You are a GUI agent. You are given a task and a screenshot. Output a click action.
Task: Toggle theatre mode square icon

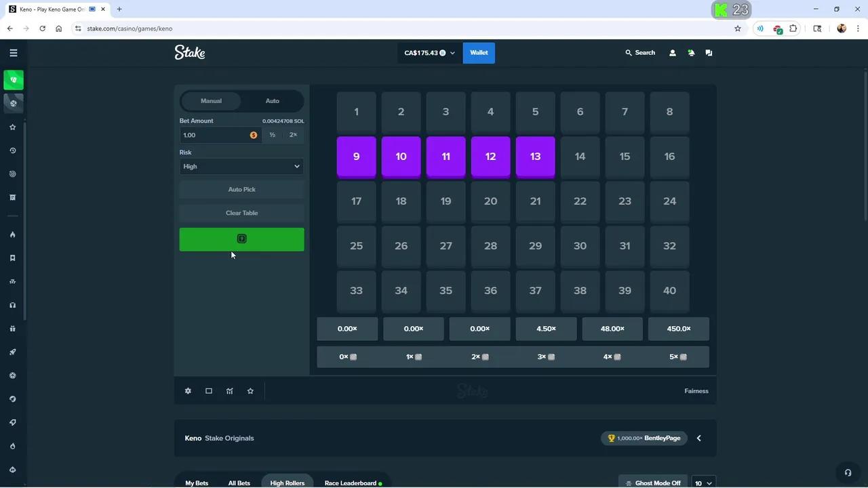(x=209, y=391)
